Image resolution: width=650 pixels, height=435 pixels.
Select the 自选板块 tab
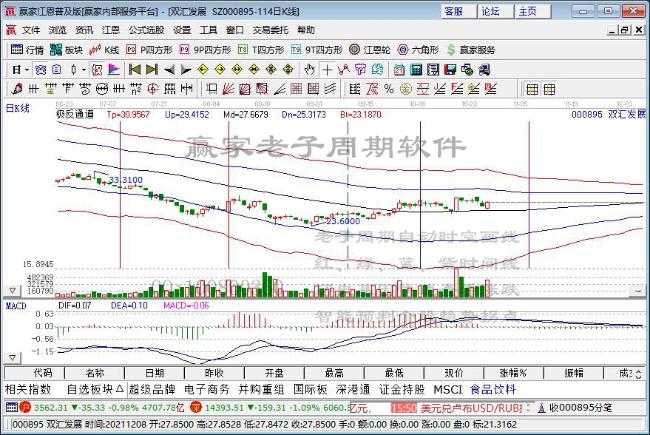coord(95,389)
